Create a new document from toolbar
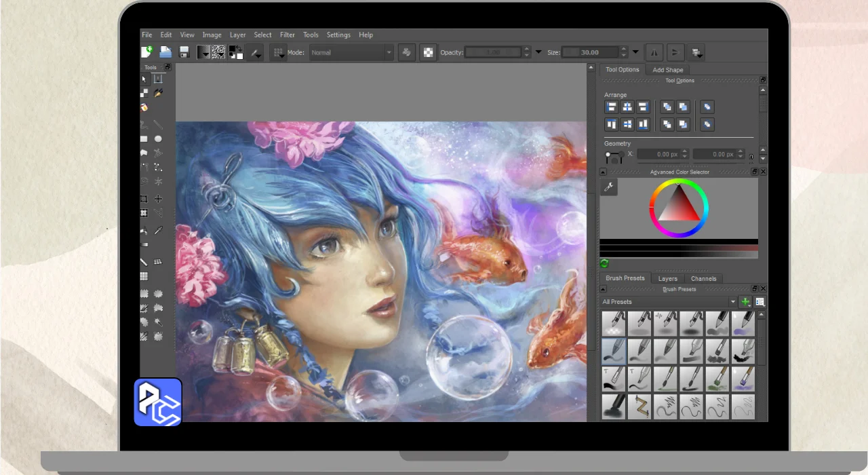The width and height of the screenshot is (868, 475). (x=147, y=52)
